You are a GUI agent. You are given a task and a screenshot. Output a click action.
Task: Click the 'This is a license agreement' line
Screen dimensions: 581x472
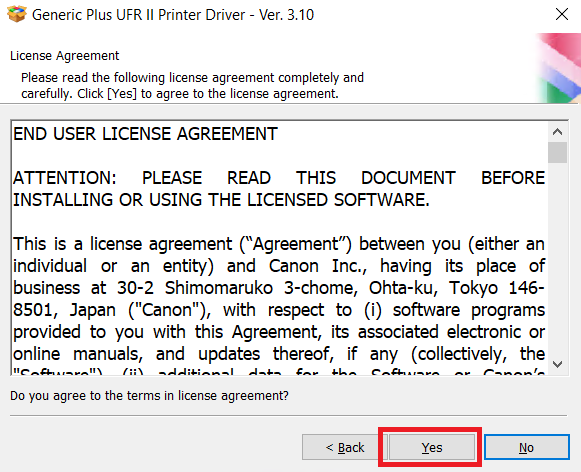[279, 244]
